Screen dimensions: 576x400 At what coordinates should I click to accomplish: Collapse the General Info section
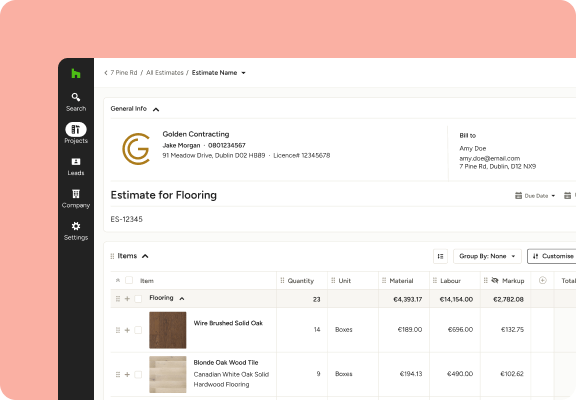[156, 109]
